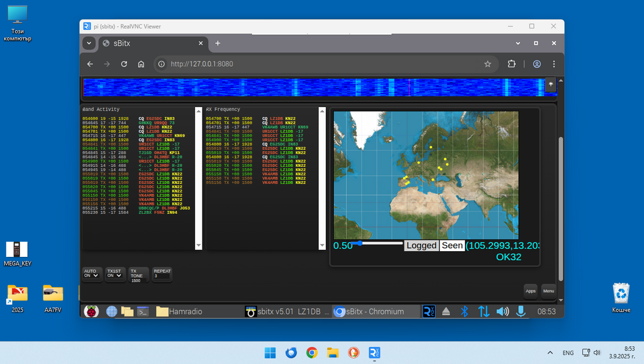Toggle the Logged map filter
Screen dimensions: 644x364
(421, 246)
